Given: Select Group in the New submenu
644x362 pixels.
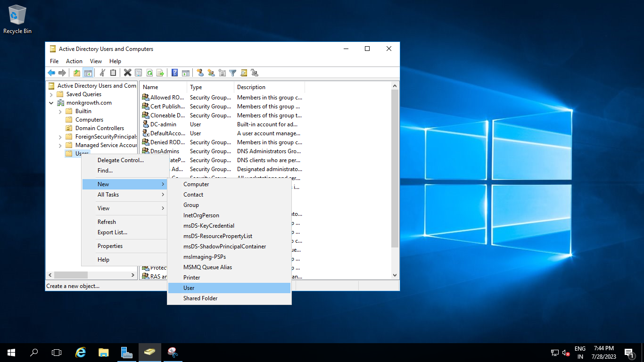Looking at the screenshot, I should (229, 205).
